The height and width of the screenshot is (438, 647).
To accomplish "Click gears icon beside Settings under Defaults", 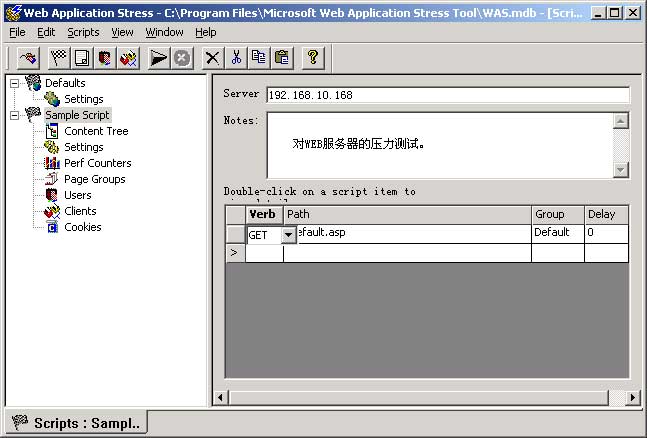I will [52, 99].
